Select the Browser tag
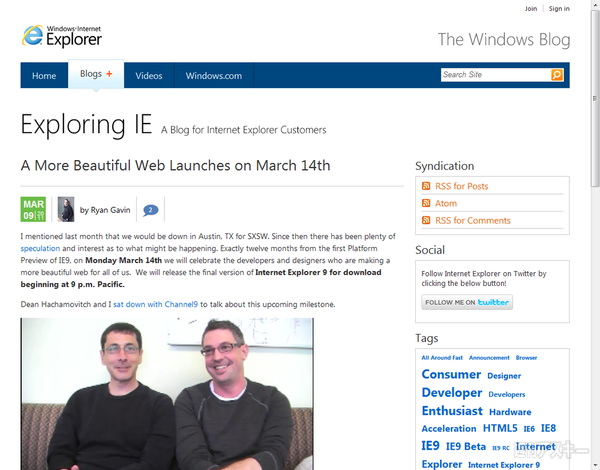Screen dimensions: 600x470 tap(526, 358)
